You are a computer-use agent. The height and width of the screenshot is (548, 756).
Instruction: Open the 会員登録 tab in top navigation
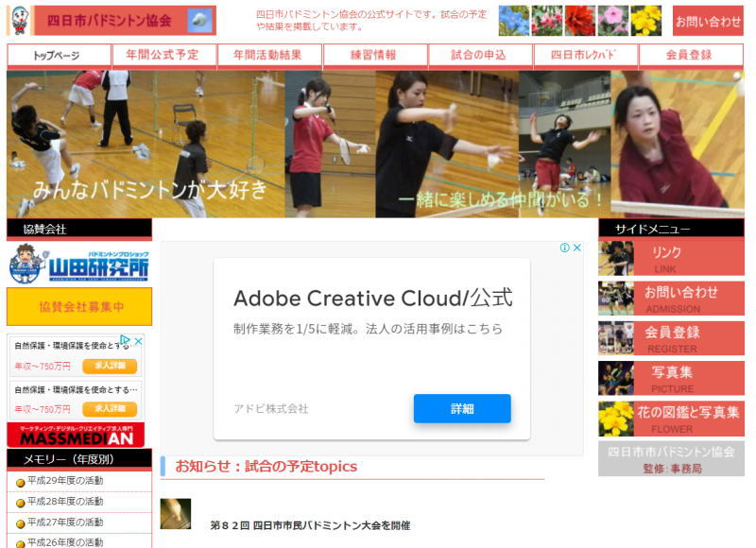pyautogui.click(x=690, y=56)
